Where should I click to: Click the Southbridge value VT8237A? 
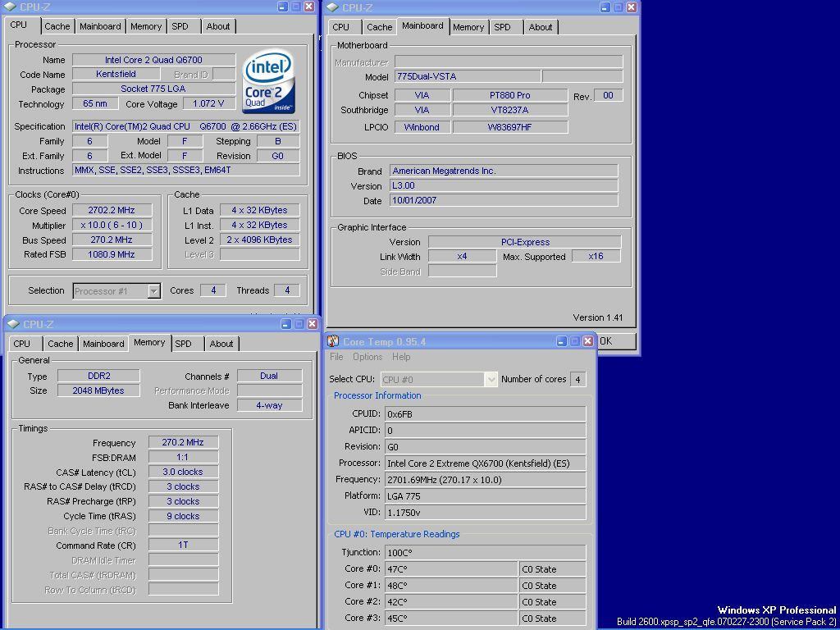(509, 110)
